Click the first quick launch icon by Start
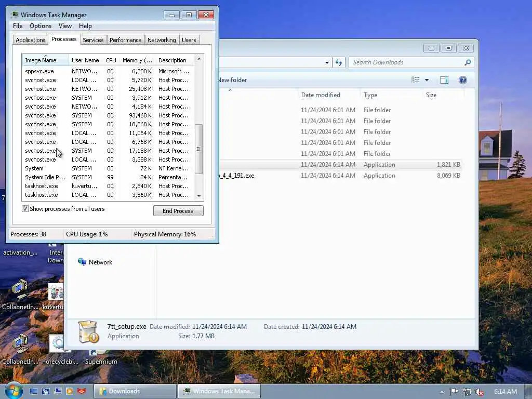532x399 pixels. coord(34,391)
